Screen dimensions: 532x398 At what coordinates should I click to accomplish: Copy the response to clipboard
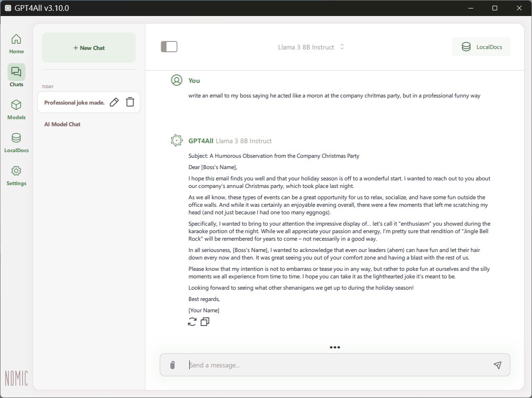click(205, 322)
